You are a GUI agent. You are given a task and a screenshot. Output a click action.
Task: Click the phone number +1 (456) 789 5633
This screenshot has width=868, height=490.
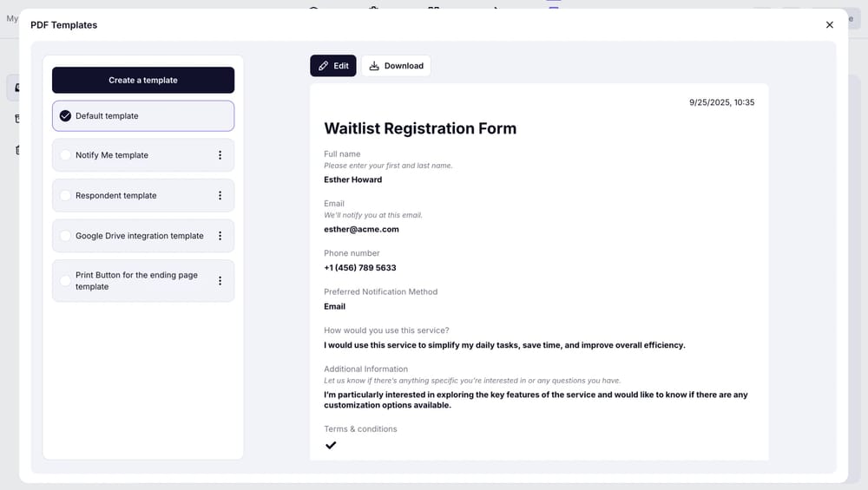pyautogui.click(x=359, y=268)
